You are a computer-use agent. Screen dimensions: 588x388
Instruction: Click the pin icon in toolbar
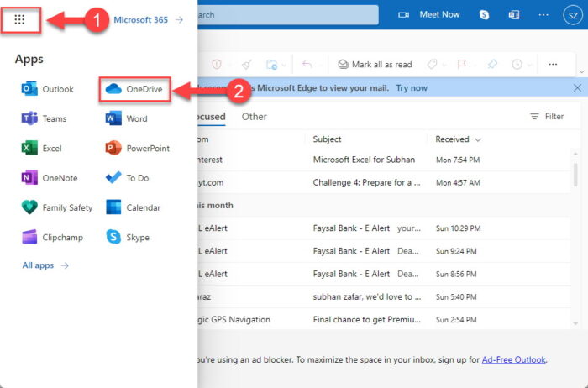click(x=492, y=65)
